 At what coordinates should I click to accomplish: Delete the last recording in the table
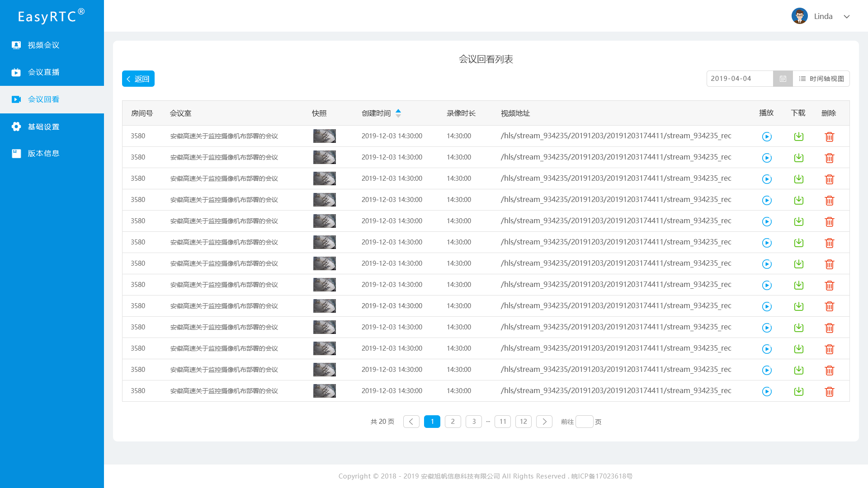[829, 391]
